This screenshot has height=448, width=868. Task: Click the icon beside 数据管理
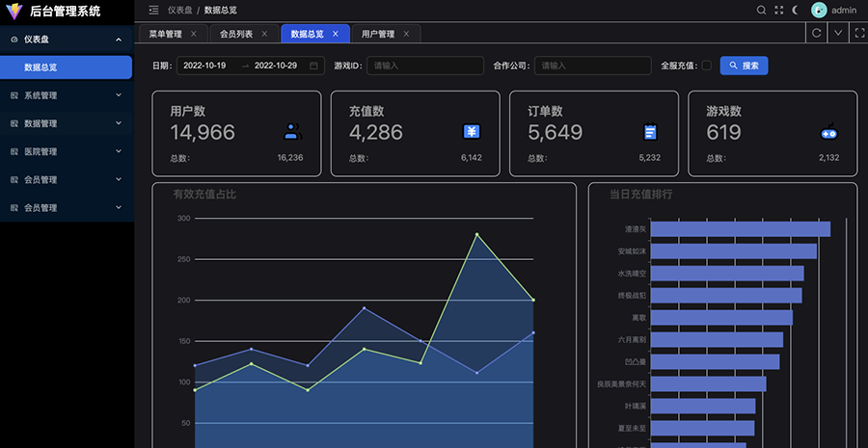[14, 124]
